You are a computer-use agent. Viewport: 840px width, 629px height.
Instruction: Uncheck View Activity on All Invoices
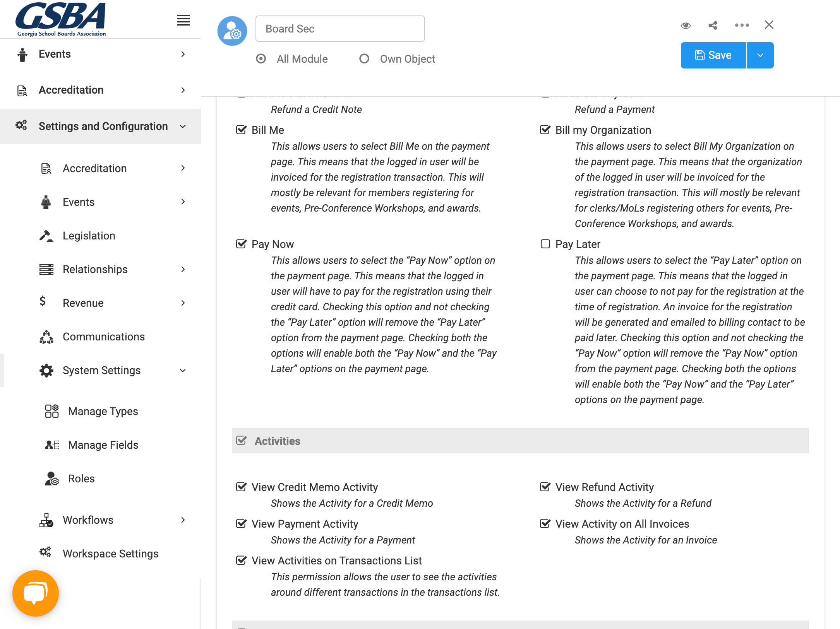pos(545,523)
